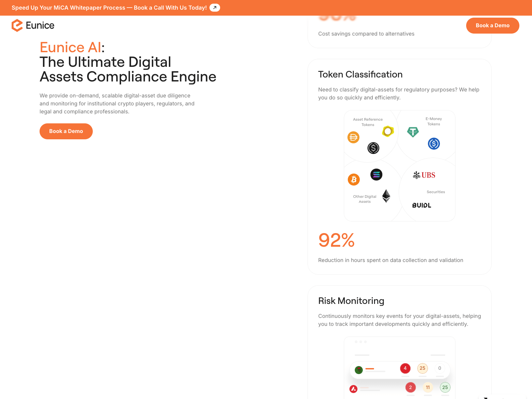The height and width of the screenshot is (399, 532).
Task: Click the 'Token Classification' heading
Action: pyautogui.click(x=360, y=74)
